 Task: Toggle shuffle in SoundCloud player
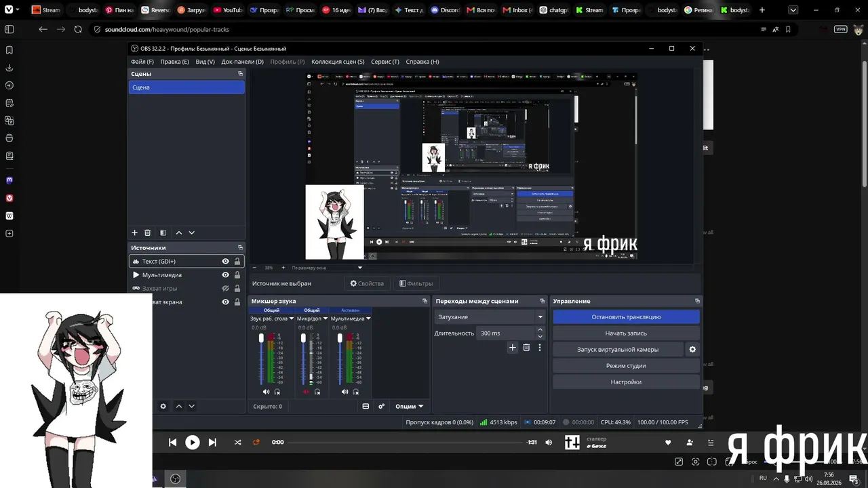237,442
